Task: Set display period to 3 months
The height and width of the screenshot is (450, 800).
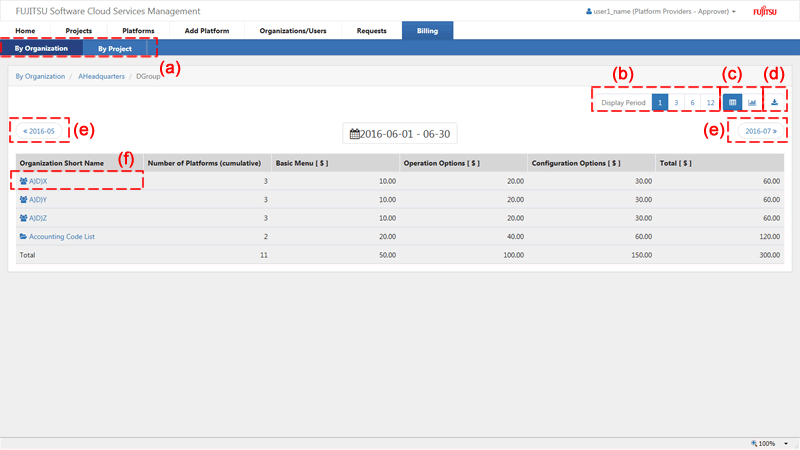Action: pos(676,103)
